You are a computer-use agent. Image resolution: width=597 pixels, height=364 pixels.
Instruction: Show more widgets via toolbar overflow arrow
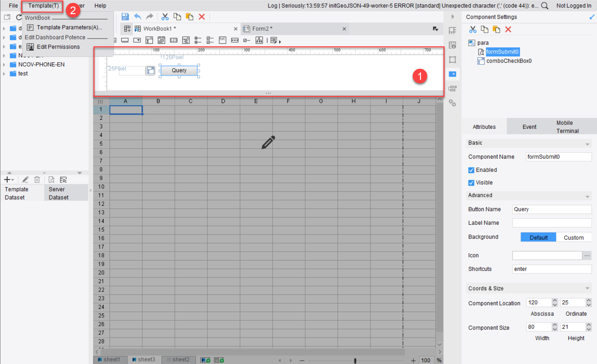(x=280, y=42)
